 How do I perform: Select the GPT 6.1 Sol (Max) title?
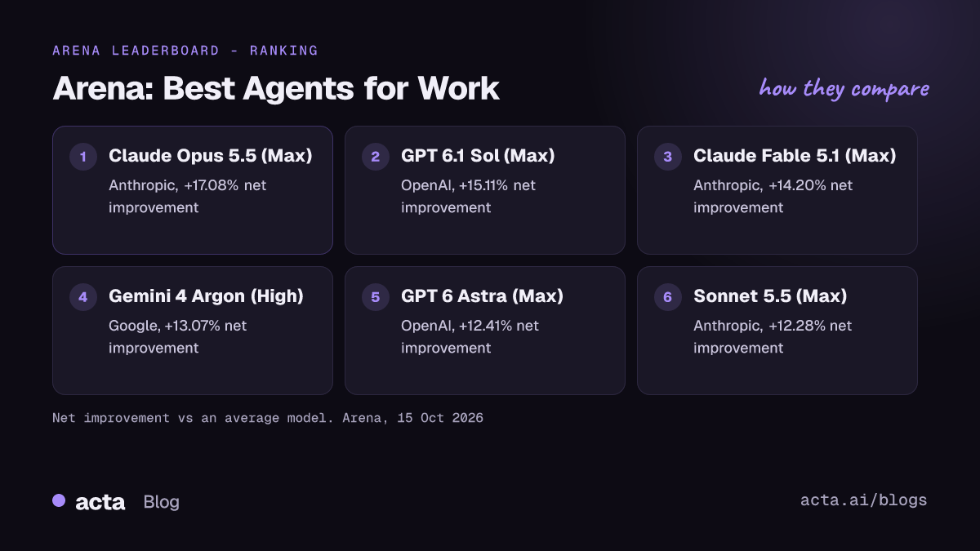[478, 156]
